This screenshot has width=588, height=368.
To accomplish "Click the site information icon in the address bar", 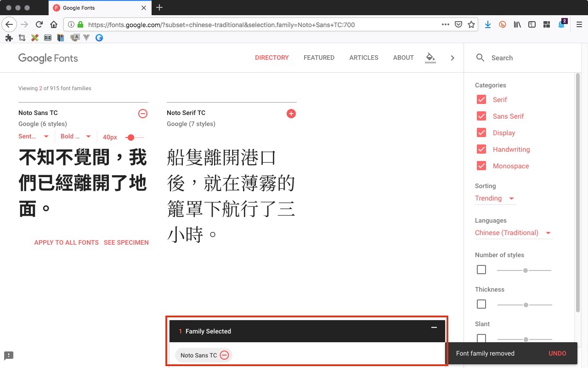I will pyautogui.click(x=71, y=25).
